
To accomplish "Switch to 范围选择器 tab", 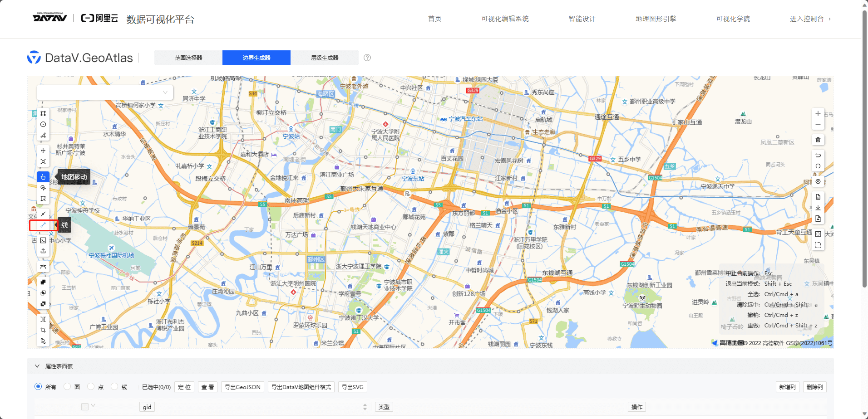I will click(188, 58).
